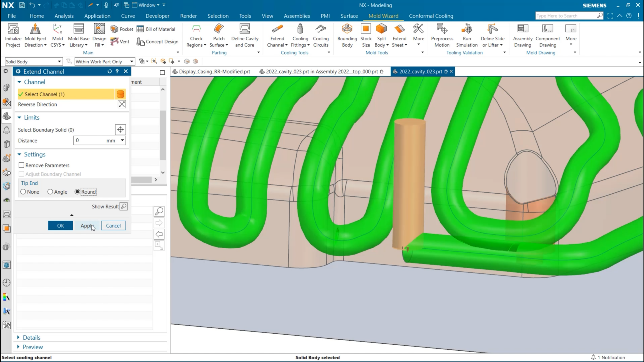
Task: Switch to the Conformal Cooling tab
Action: pyautogui.click(x=431, y=16)
